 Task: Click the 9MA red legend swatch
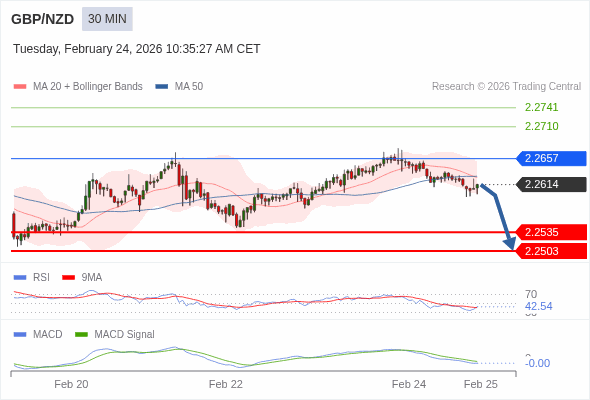68,278
